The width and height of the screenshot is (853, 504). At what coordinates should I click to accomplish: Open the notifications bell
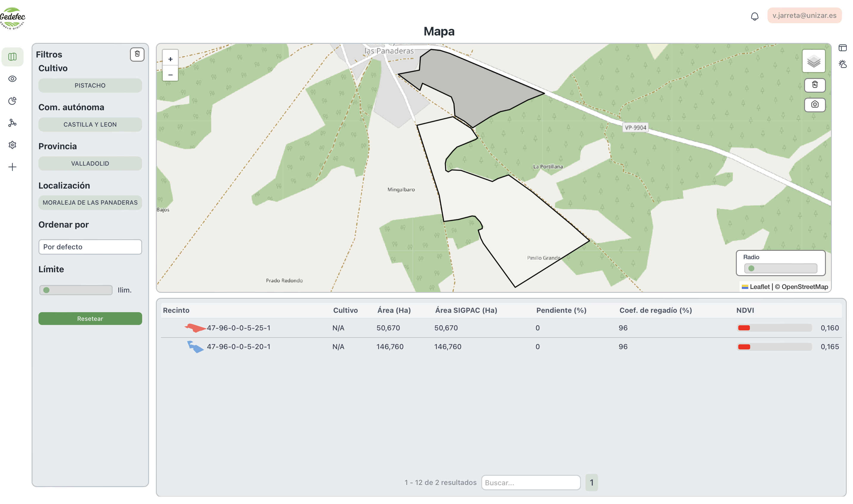click(754, 16)
